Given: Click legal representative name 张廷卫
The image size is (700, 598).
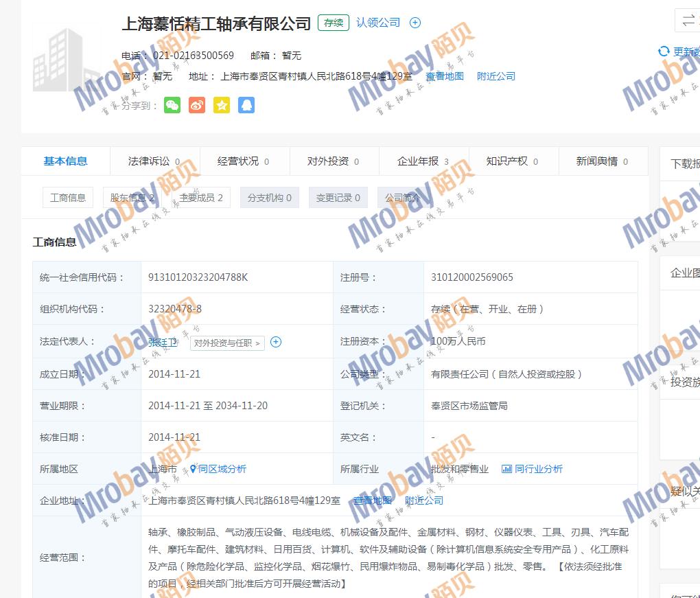Looking at the screenshot, I should (x=163, y=342).
